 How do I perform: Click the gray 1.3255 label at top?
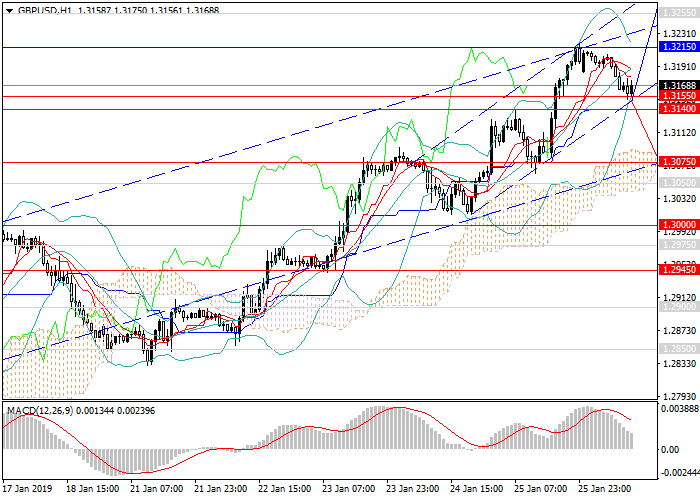(x=677, y=14)
